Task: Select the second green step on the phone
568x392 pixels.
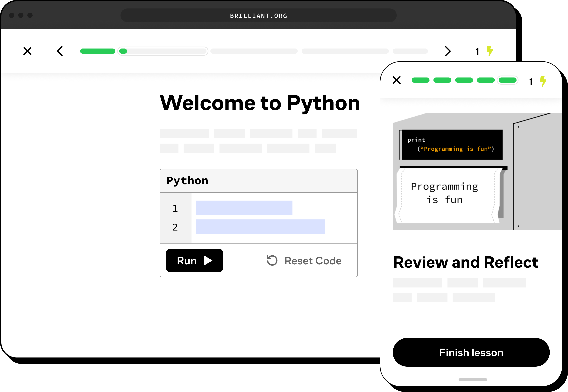Action: click(x=442, y=80)
